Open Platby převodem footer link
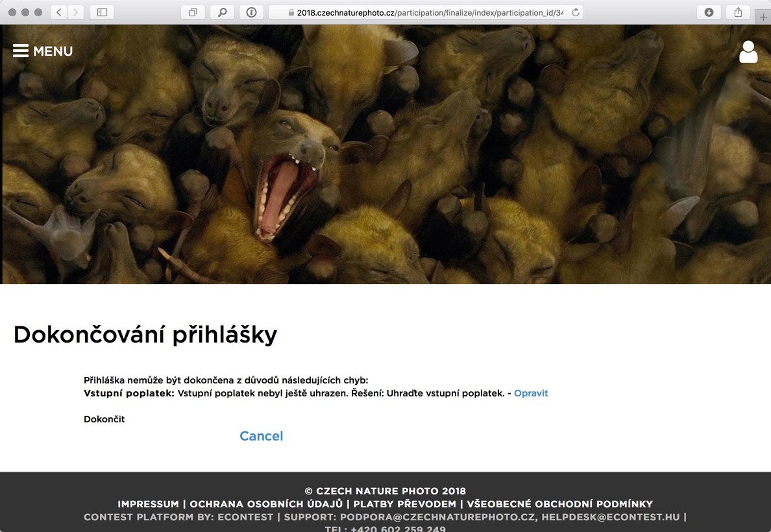Viewport: 771px width, 532px height. point(405,504)
